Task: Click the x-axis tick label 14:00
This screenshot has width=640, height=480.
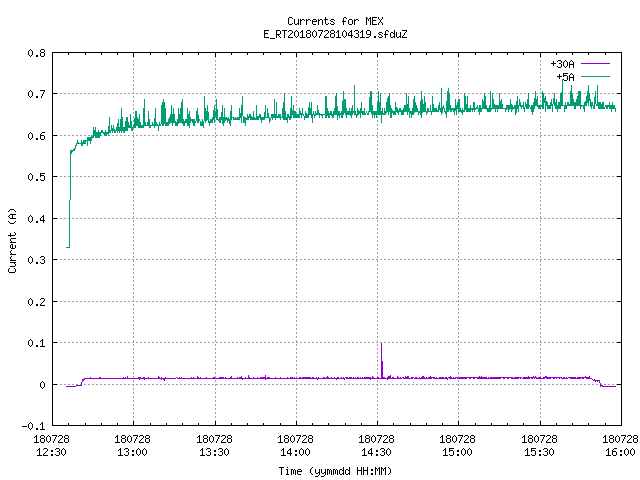Action: tap(296, 452)
